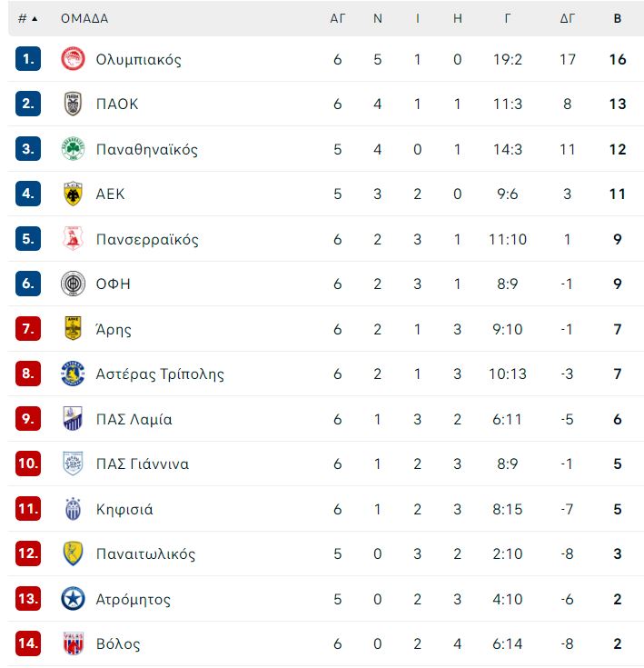
Task: Click the Ατρόμητος blue star logo
Action: click(73, 599)
